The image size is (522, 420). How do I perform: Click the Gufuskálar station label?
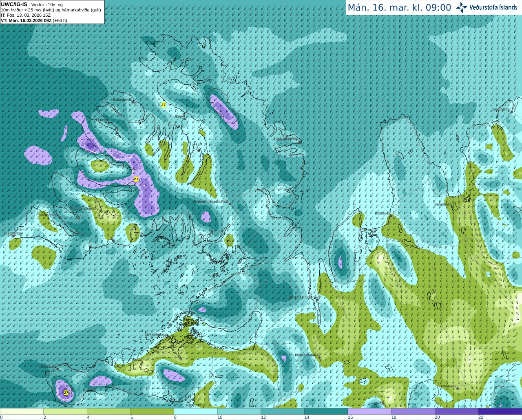point(47,367)
